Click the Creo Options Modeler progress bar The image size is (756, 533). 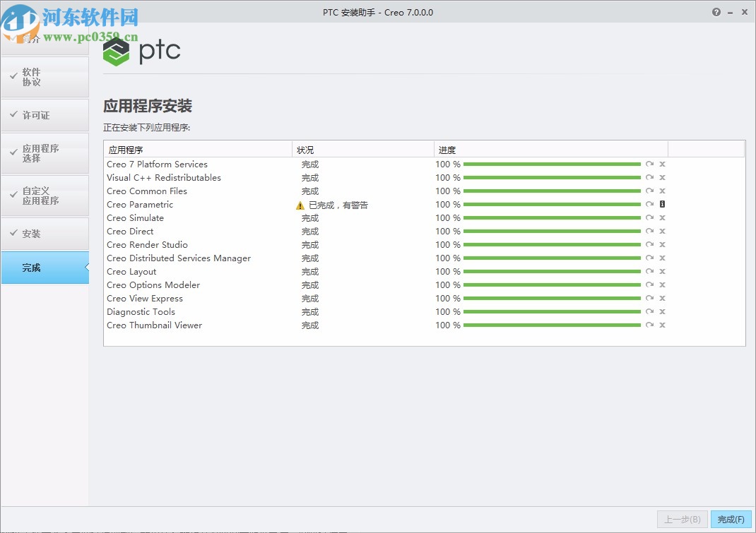click(551, 285)
